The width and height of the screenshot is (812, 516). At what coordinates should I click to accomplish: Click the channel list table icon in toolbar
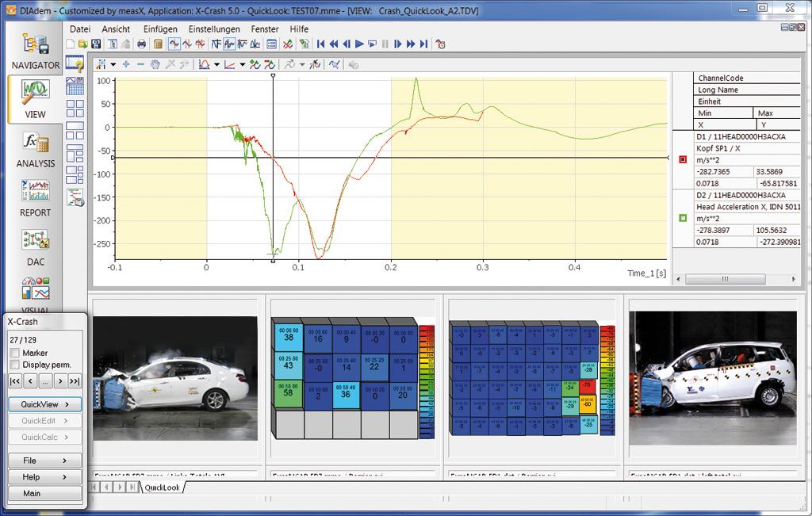click(x=271, y=44)
